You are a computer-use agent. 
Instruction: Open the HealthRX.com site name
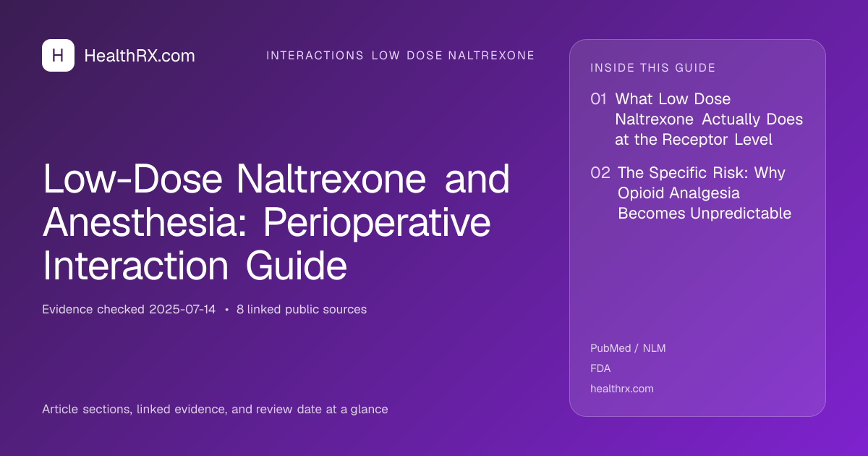(140, 56)
